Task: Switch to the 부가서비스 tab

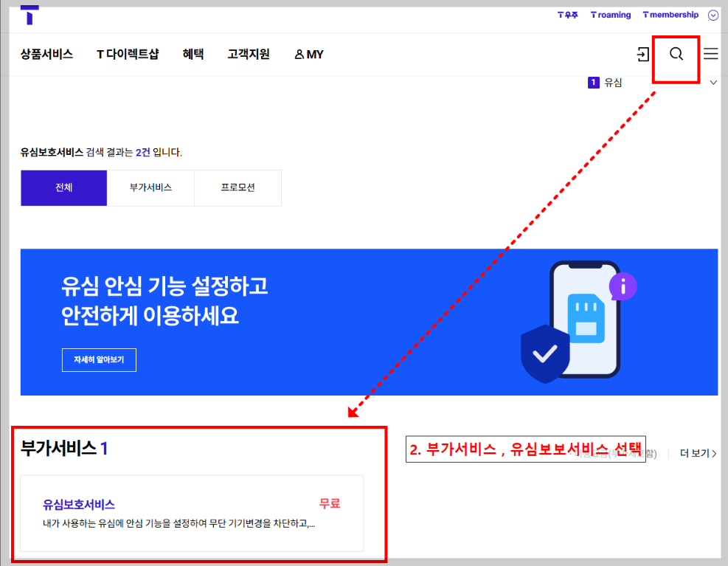Action: [150, 187]
